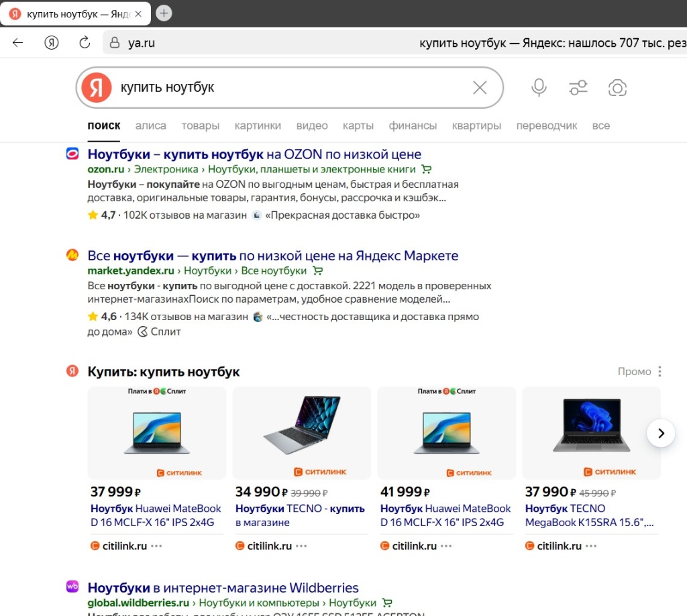Open "Ноутбук TECNO MegaBook K15SRA" product link

[589, 515]
